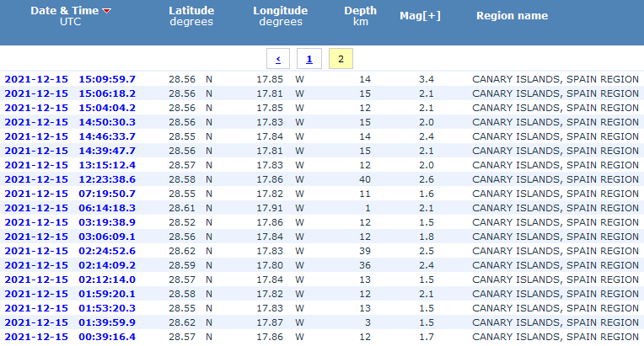Sort by Region name column header
This screenshot has height=346, width=644.
click(512, 16)
